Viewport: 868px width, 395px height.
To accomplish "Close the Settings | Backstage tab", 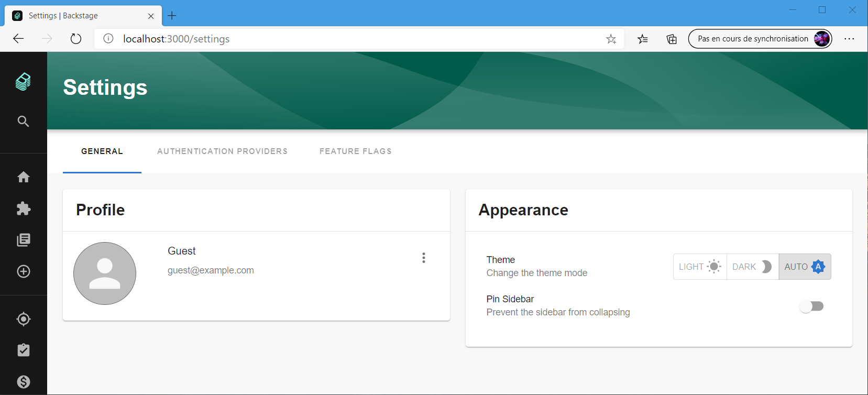I will pyautogui.click(x=151, y=16).
